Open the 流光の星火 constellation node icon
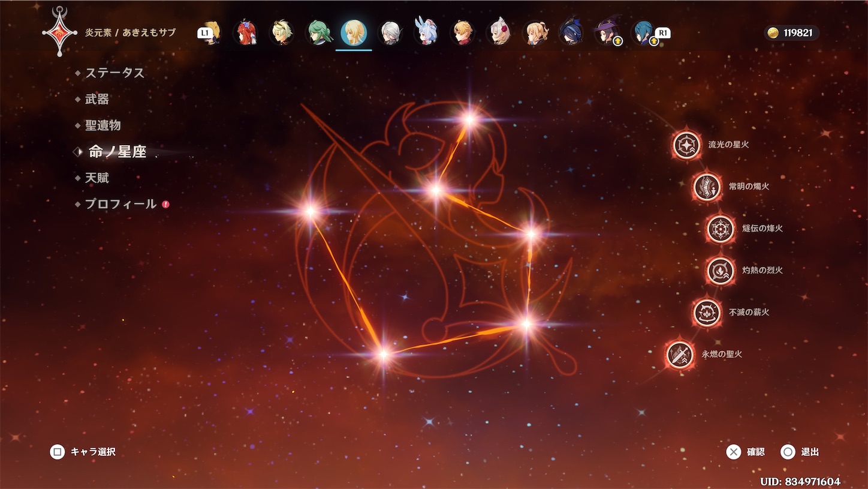This screenshot has height=489, width=868. [687, 145]
